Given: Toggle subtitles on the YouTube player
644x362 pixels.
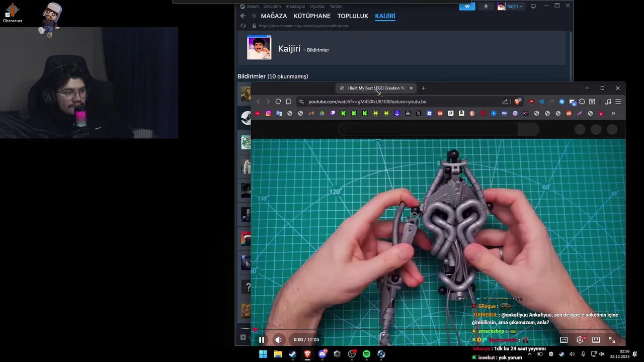Looking at the screenshot, I should click(x=564, y=340).
